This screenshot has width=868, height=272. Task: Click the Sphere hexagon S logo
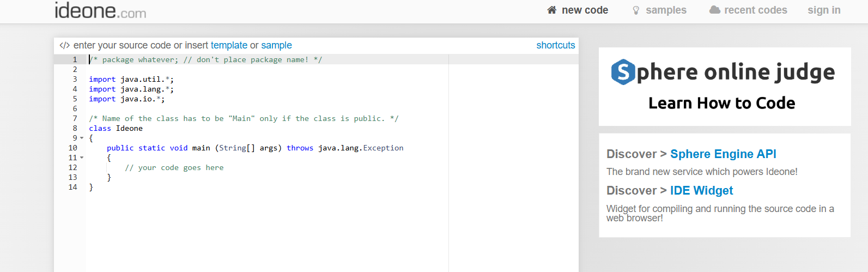[623, 72]
